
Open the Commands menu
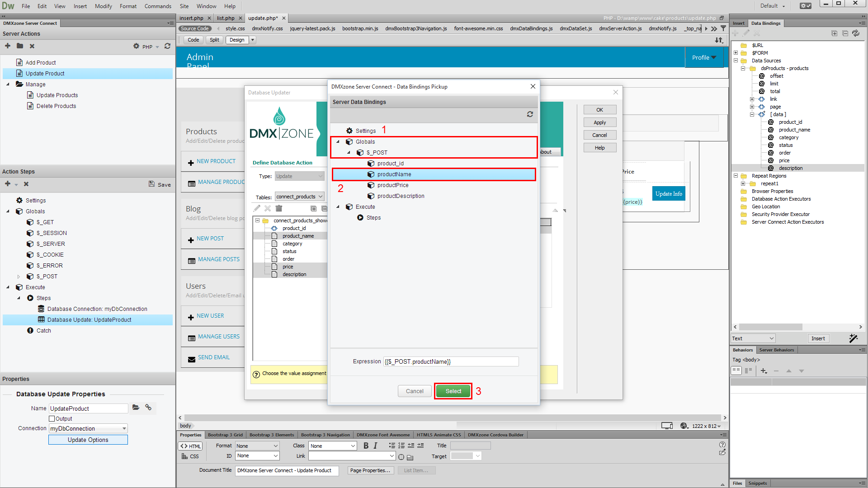(x=158, y=6)
